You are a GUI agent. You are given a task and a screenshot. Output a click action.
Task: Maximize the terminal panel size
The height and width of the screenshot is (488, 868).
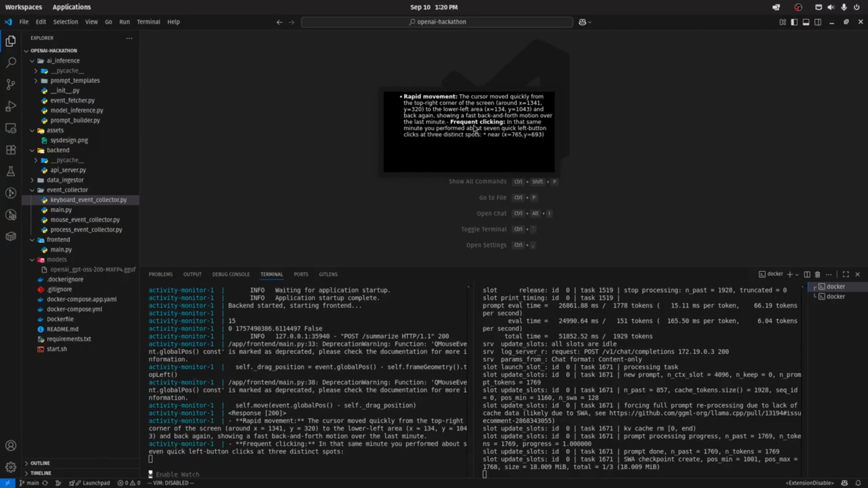pyautogui.click(x=846, y=274)
